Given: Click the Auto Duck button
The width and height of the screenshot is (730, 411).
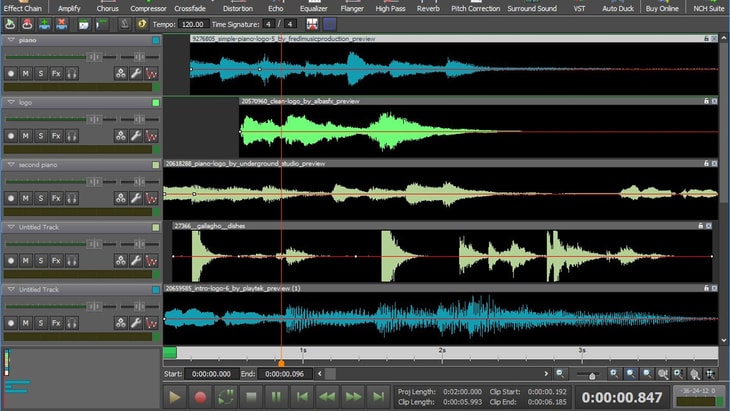Looking at the screenshot, I should pos(618,7).
